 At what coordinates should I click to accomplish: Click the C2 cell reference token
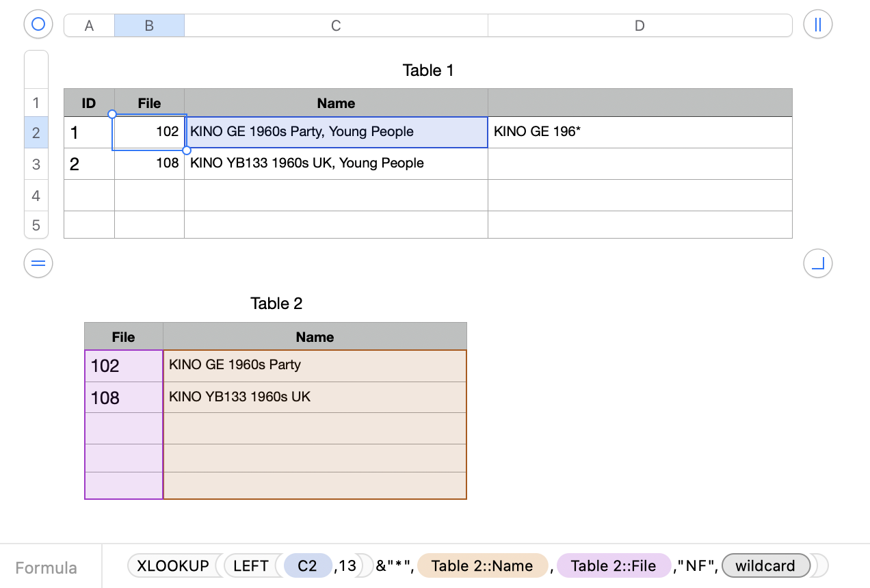pos(307,566)
